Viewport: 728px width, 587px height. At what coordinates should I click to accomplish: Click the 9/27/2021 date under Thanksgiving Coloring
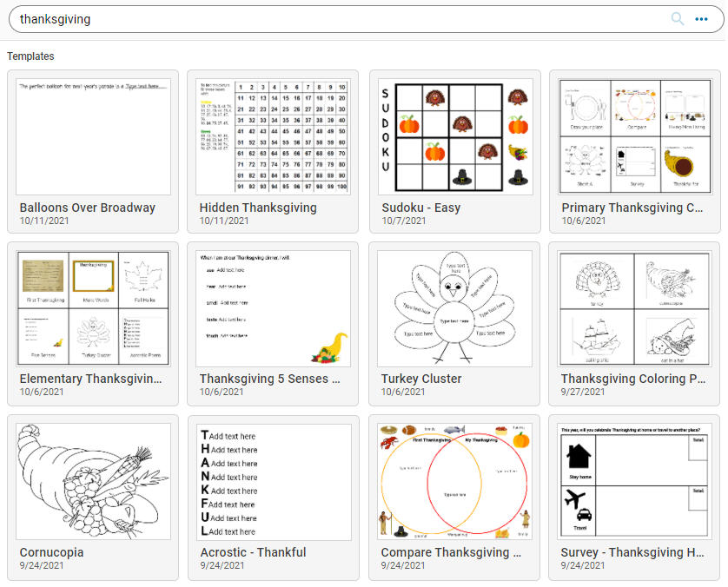coord(583,392)
